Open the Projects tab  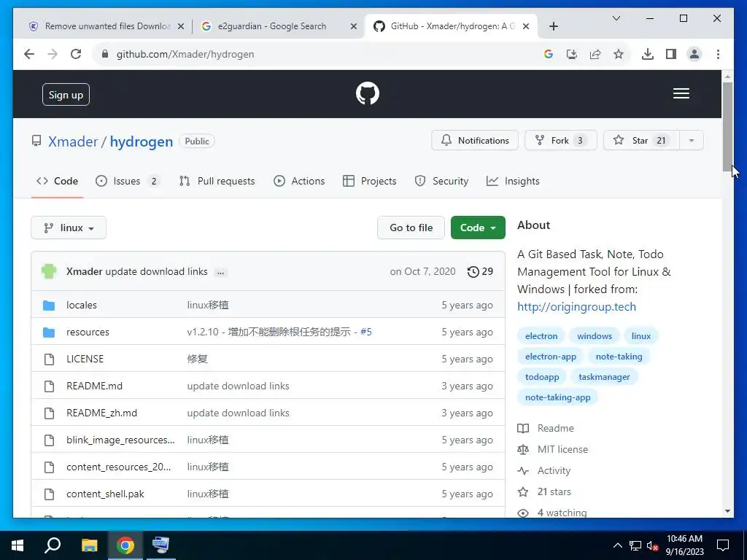(370, 181)
